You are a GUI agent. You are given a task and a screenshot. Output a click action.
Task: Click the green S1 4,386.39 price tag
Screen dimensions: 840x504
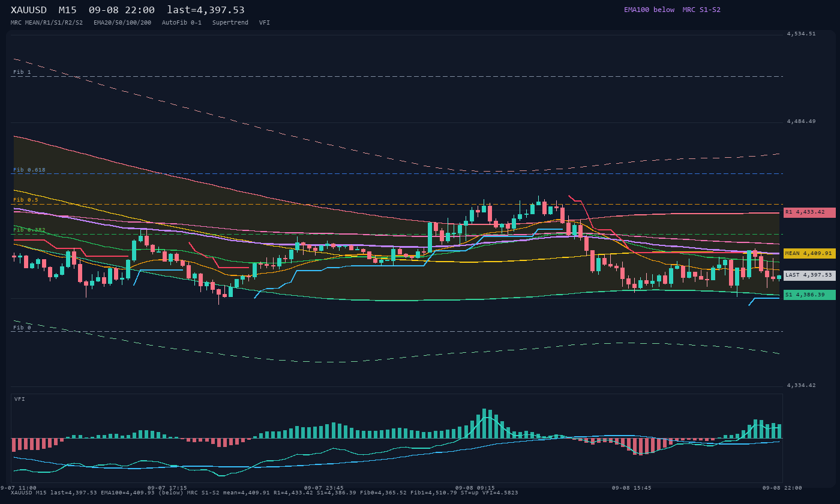[809, 295]
